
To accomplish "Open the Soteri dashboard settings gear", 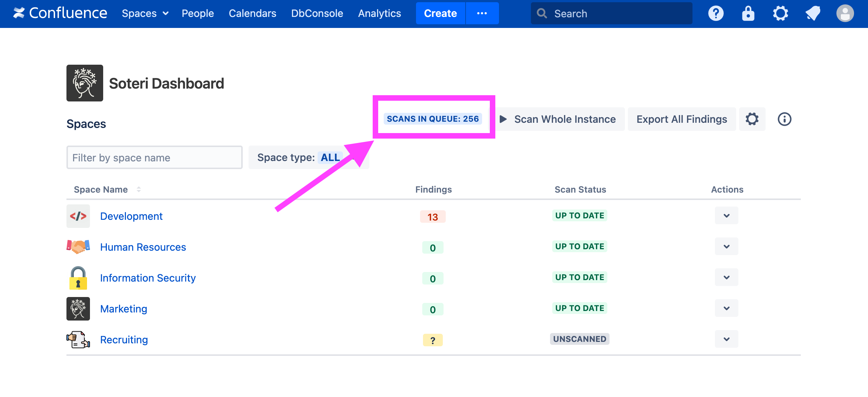I will 752,119.
